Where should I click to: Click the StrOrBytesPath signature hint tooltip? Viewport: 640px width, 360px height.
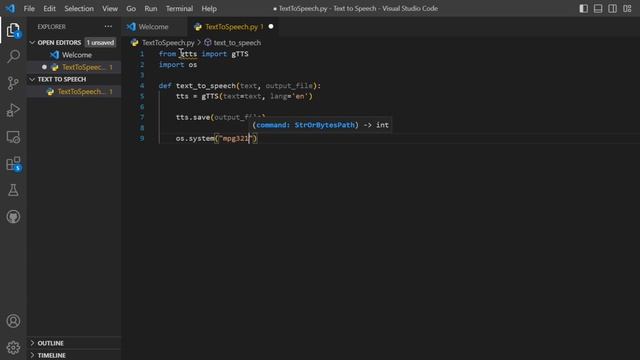tap(320, 125)
